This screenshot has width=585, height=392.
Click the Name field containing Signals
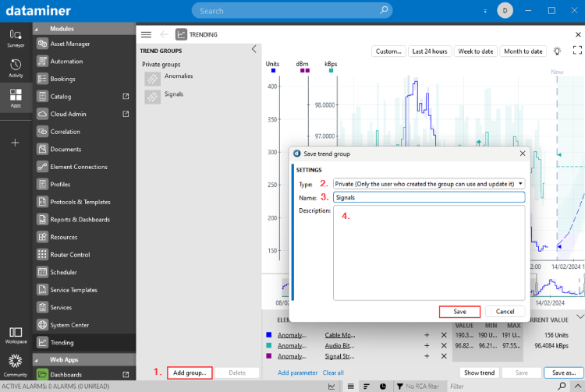[x=429, y=197]
